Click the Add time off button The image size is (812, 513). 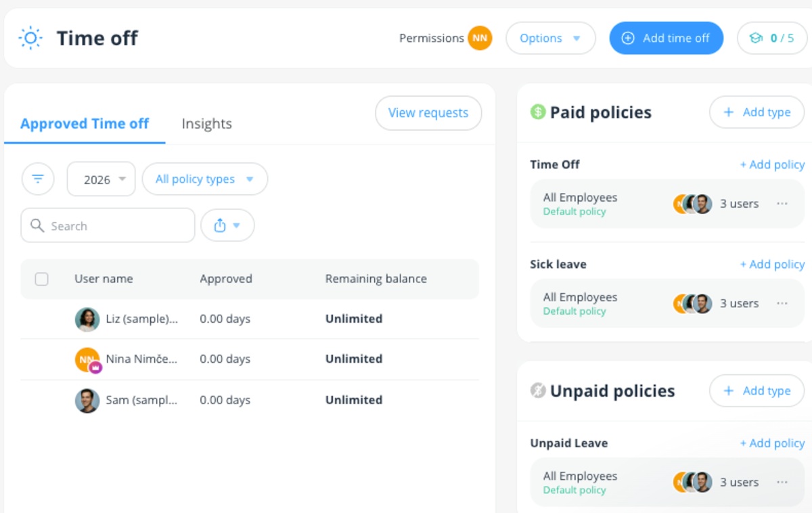666,38
